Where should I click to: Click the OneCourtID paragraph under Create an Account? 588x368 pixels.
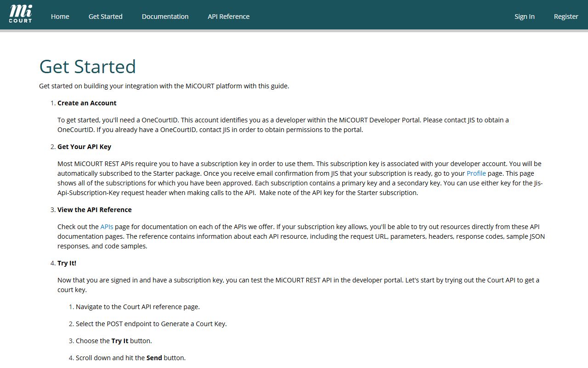pos(283,125)
